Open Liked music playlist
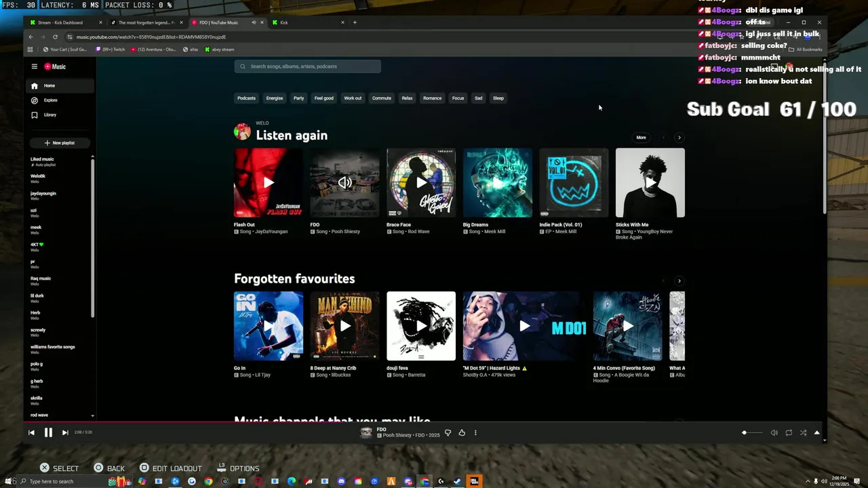Viewport: 868px width, 488px height. click(x=60, y=162)
